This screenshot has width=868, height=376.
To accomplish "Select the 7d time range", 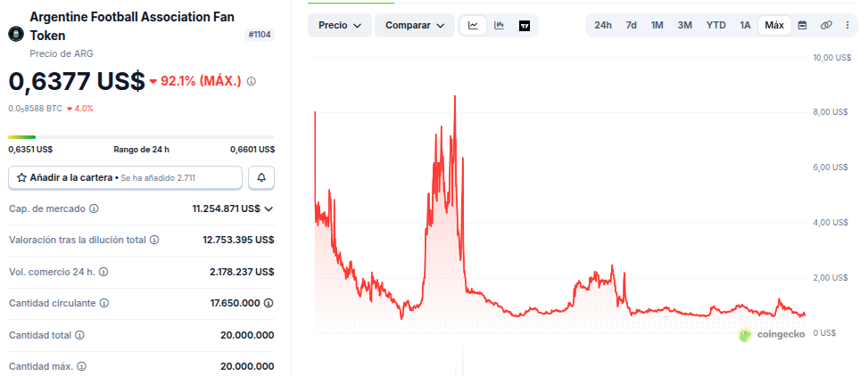I will [631, 26].
